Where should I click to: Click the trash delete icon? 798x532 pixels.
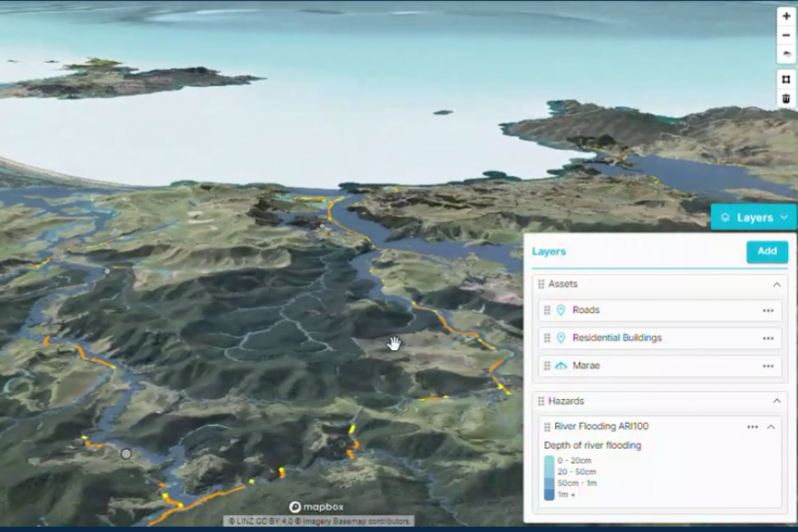click(x=786, y=98)
